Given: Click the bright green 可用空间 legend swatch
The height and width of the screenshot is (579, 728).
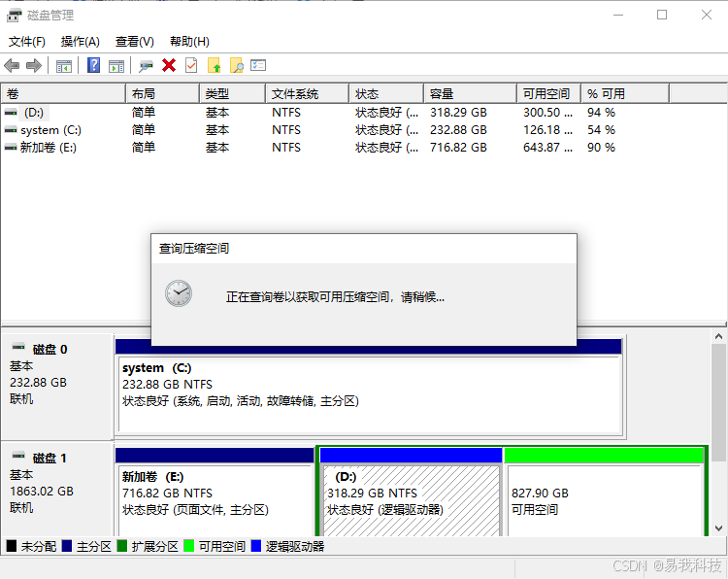Looking at the screenshot, I should tap(189, 546).
